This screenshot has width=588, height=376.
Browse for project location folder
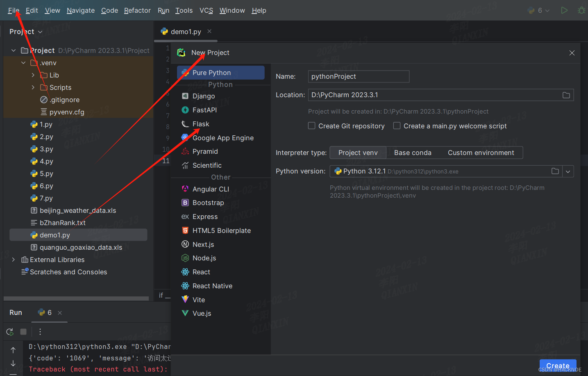[566, 95]
